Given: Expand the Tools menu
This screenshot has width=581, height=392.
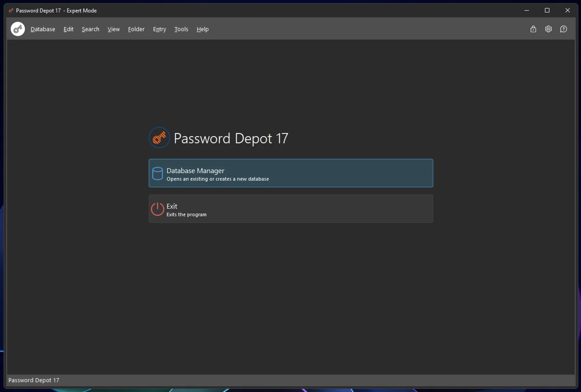Looking at the screenshot, I should click(181, 29).
